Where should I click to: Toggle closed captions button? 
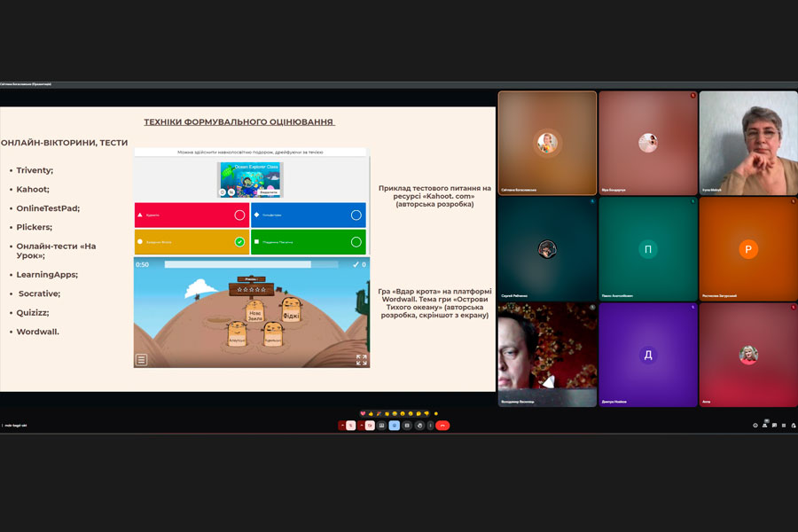(382, 426)
